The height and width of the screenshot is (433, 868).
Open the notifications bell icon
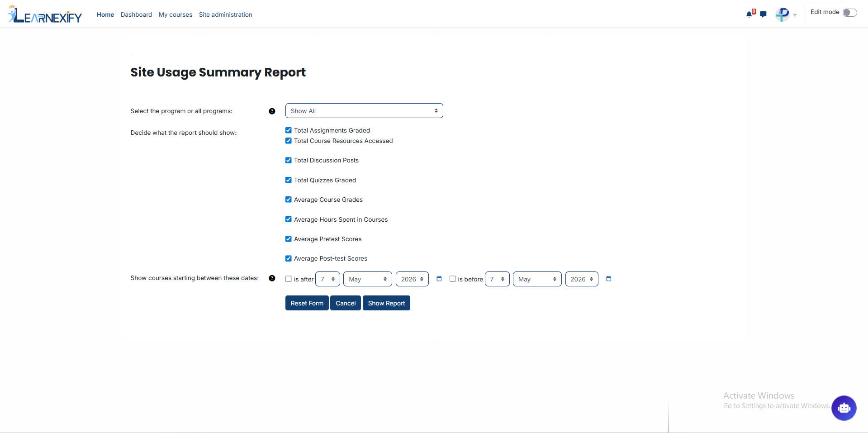click(749, 14)
